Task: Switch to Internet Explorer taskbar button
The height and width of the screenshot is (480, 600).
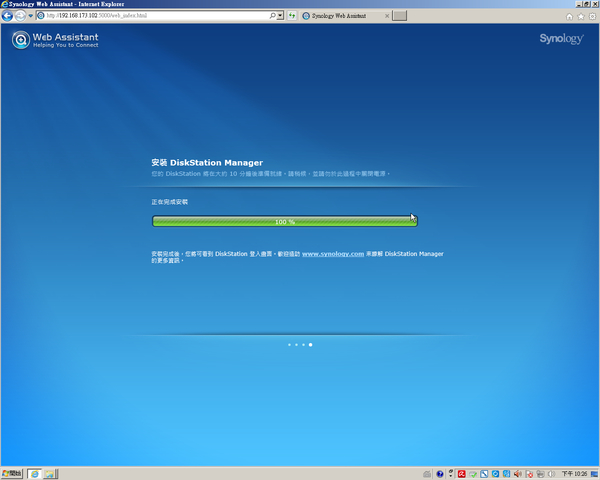Action: pyautogui.click(x=34, y=474)
